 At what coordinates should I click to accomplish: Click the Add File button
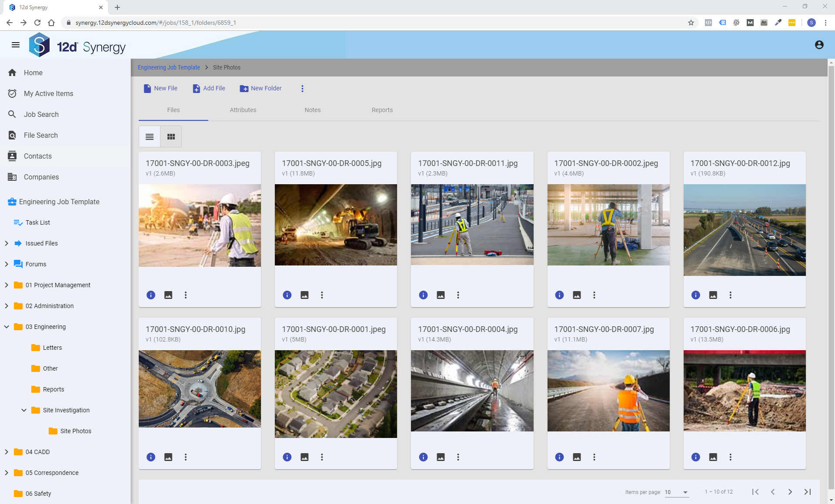tap(209, 88)
